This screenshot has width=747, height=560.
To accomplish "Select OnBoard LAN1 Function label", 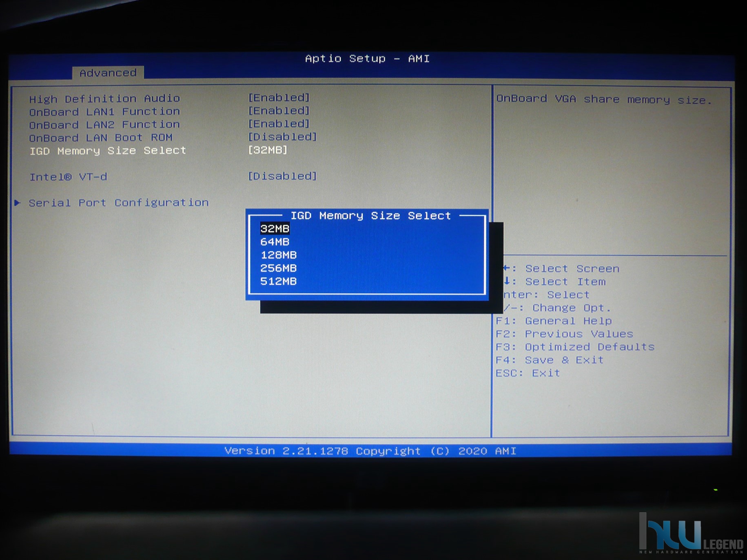I will 104,112.
